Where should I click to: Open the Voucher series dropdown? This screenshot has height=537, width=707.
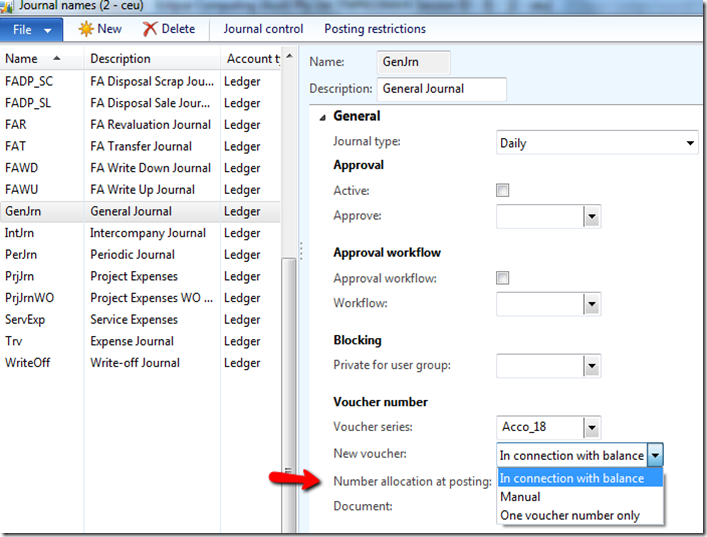592,427
